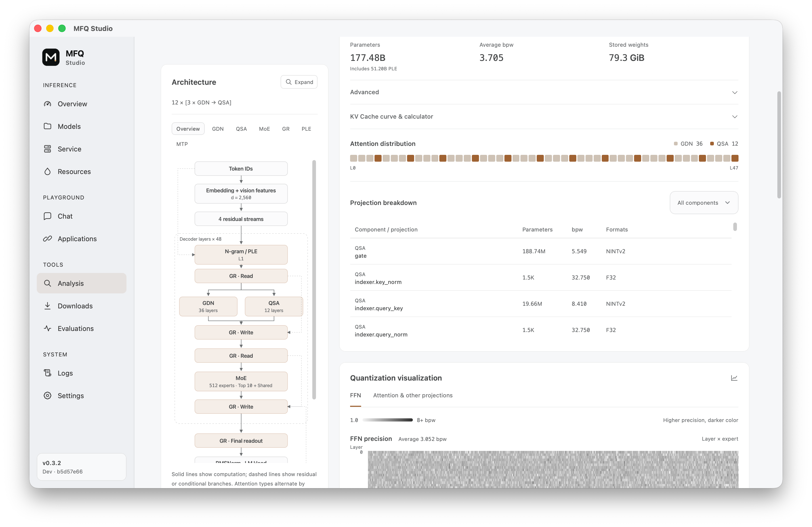Switch to the MTP architecture tab
The width and height of the screenshot is (812, 527).
click(x=182, y=144)
